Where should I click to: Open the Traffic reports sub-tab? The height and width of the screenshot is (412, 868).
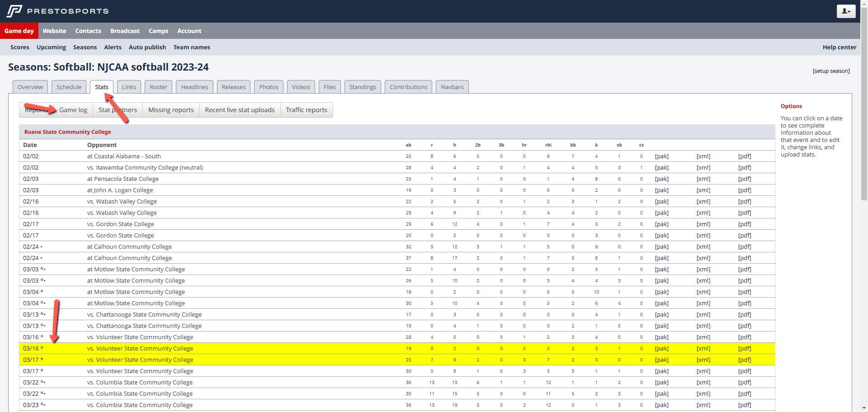(307, 110)
